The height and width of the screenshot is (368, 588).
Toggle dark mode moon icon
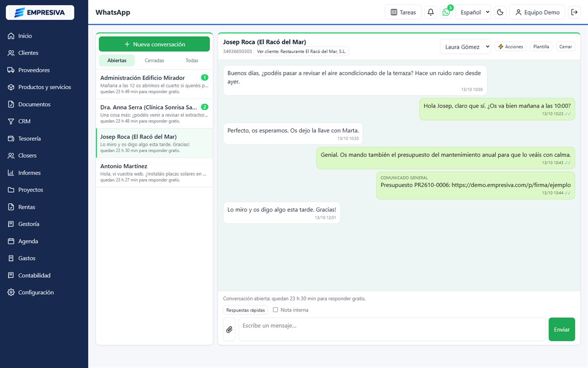click(x=500, y=12)
